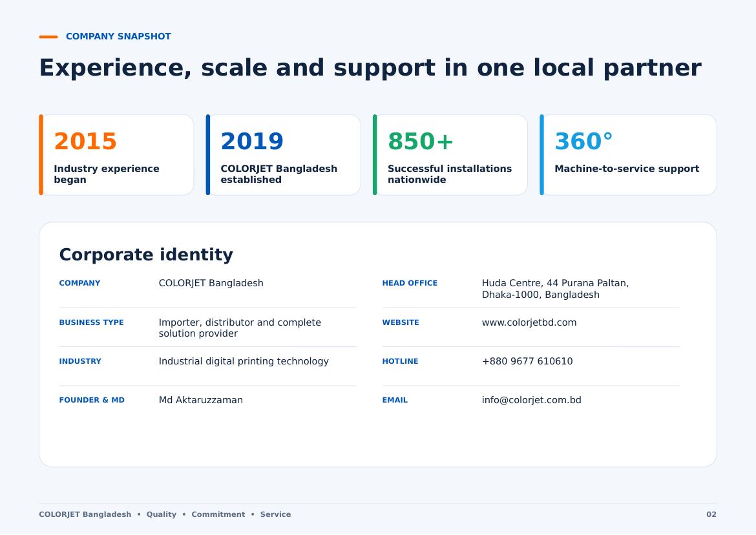This screenshot has height=535, width=756.
Task: Click the info@colorjet.com.bd email address
Action: click(x=531, y=400)
